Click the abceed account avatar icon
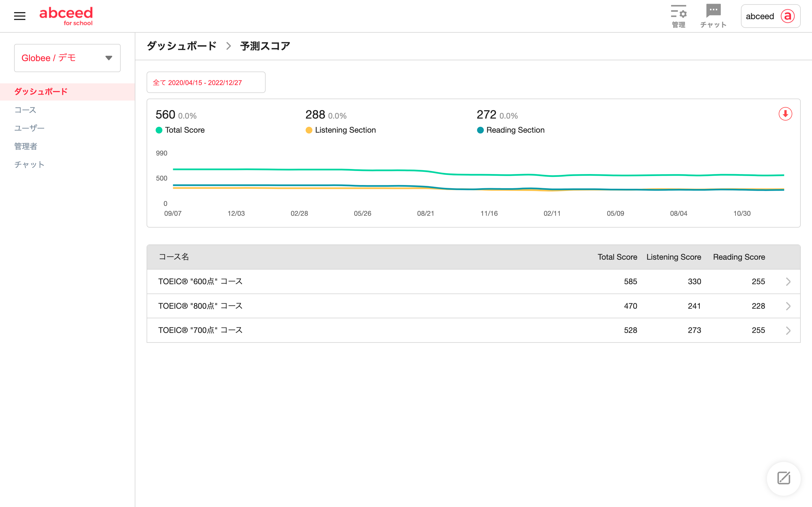The width and height of the screenshot is (812, 507). [787, 16]
